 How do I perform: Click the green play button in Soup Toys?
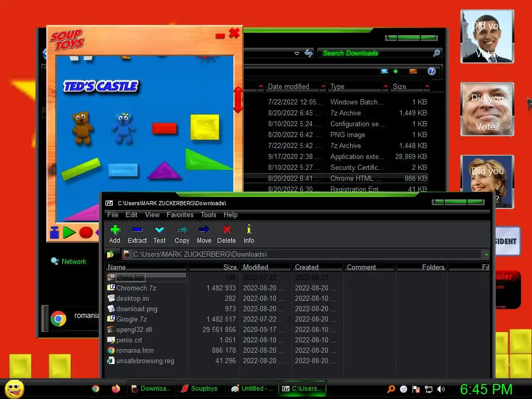point(69,232)
